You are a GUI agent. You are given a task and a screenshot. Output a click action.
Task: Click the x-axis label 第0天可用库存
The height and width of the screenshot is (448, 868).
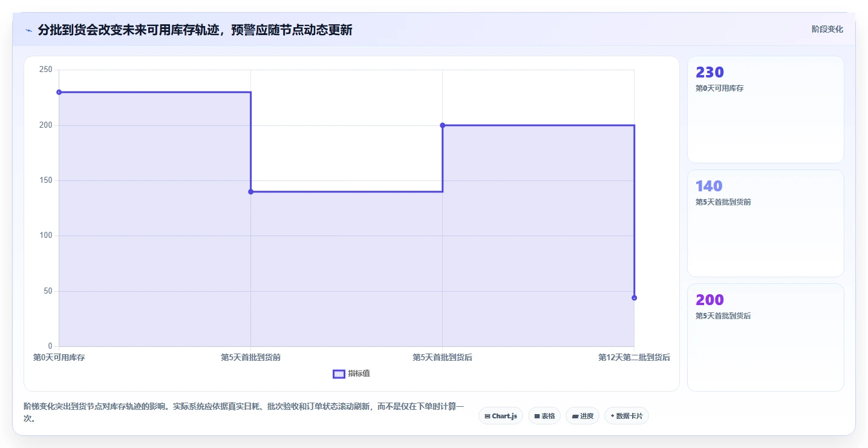pos(59,357)
